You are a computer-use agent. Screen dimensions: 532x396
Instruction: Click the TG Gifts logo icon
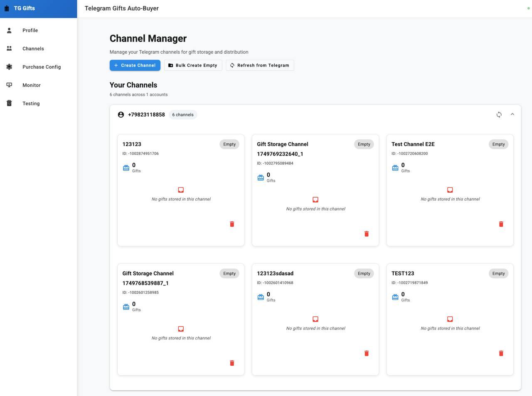click(7, 8)
